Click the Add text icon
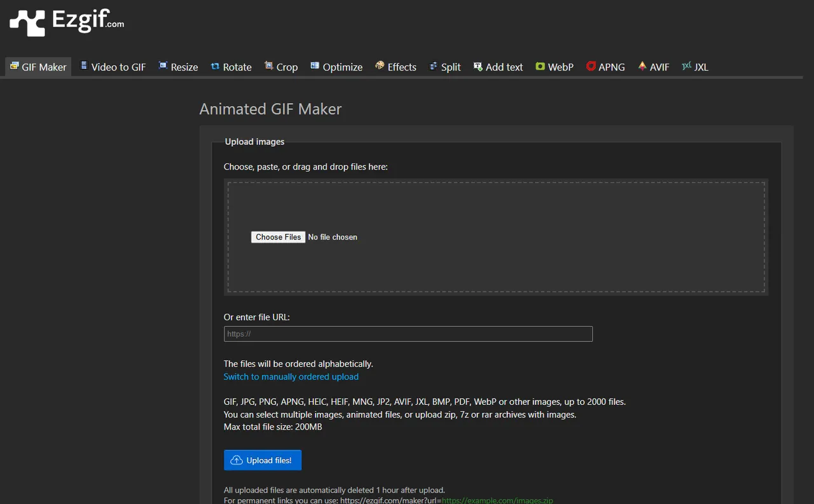Screen dimensions: 814x504 [478, 66]
